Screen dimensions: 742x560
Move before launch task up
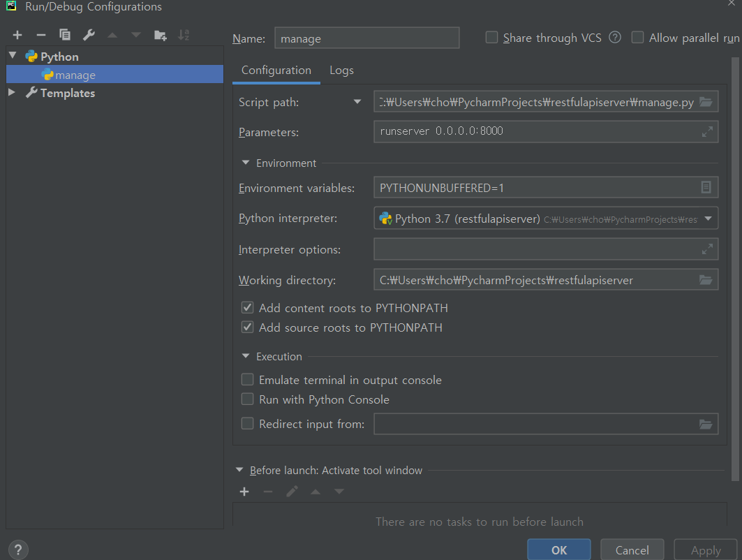coord(316,492)
